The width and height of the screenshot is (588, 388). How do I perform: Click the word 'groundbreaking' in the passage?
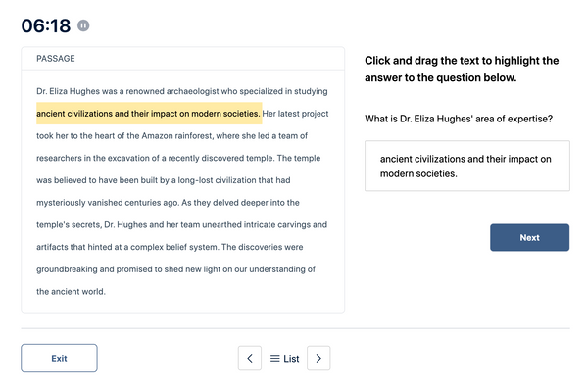point(67,269)
